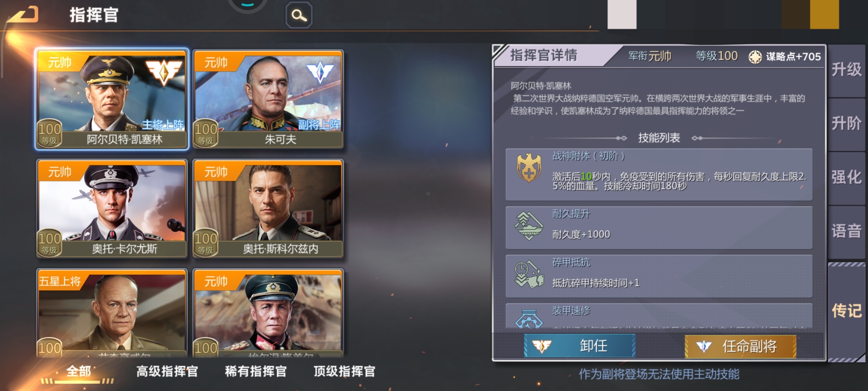Viewport: 868px width, 391px height.
Task: Switch to the 全部 filter tab
Action: coord(78,371)
